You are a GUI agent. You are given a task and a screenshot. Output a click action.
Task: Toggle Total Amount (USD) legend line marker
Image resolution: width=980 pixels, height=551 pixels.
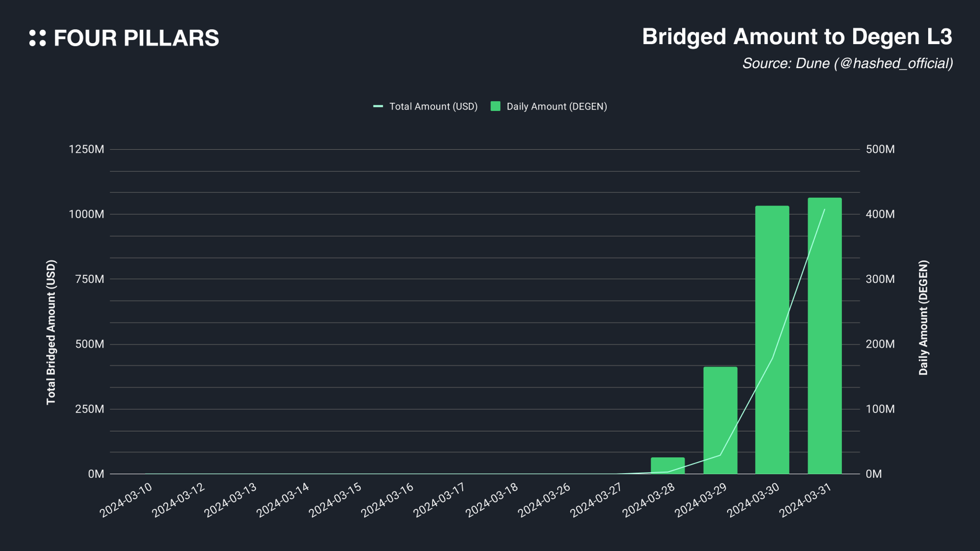378,106
